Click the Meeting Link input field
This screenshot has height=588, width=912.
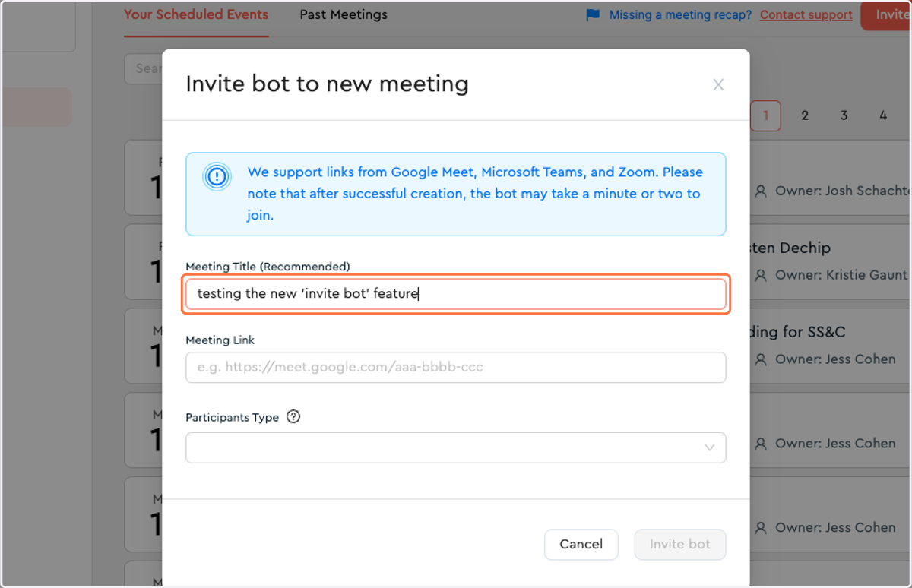point(456,367)
